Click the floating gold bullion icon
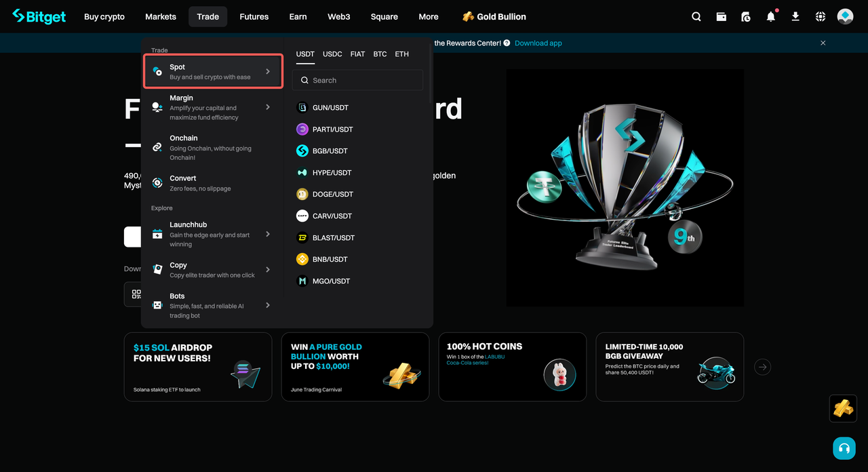The image size is (868, 472). click(844, 408)
